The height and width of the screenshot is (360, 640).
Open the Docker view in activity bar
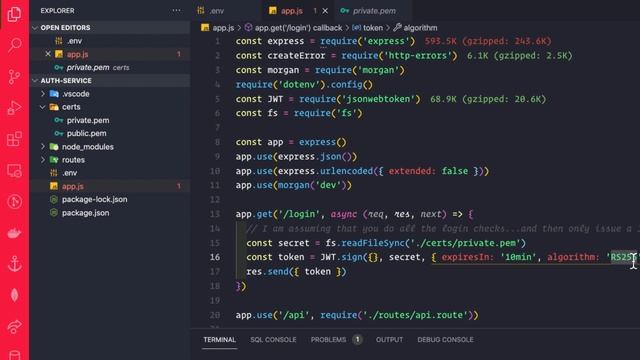coord(14,233)
